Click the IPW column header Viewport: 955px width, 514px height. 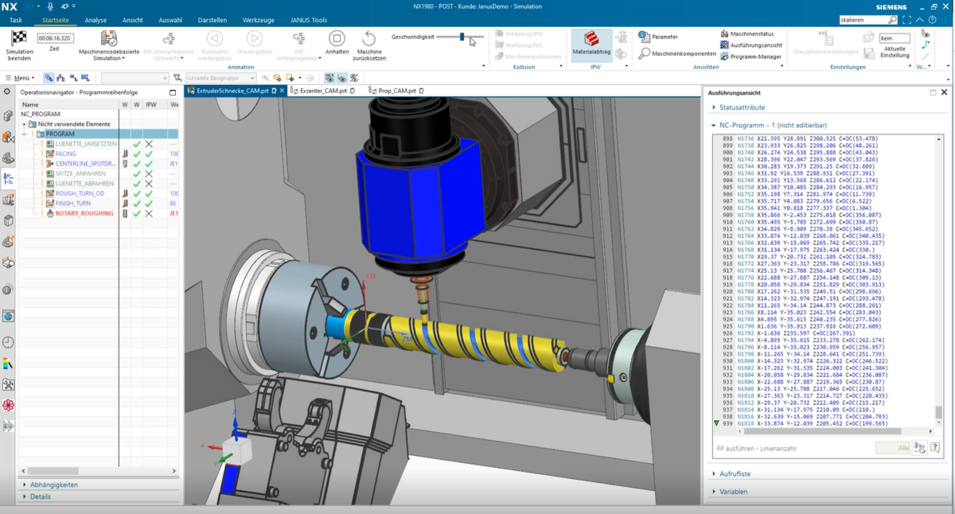tap(150, 105)
